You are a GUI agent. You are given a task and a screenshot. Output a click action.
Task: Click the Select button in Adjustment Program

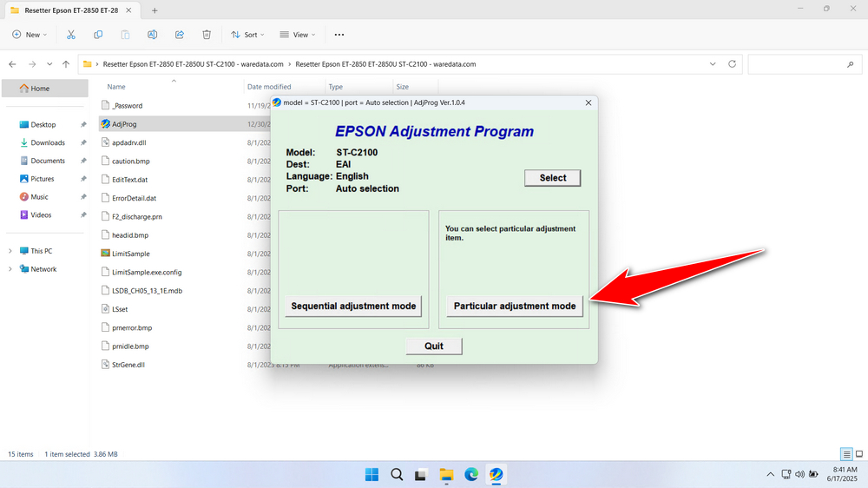(x=552, y=178)
